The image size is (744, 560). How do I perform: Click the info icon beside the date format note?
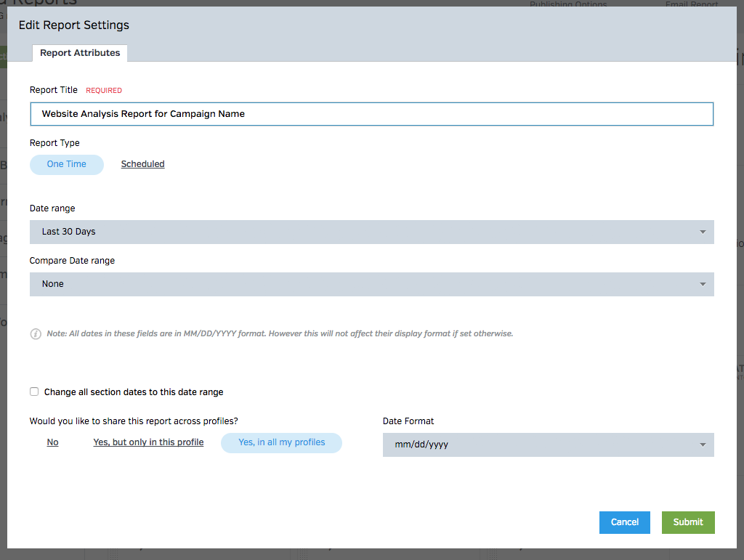point(36,334)
